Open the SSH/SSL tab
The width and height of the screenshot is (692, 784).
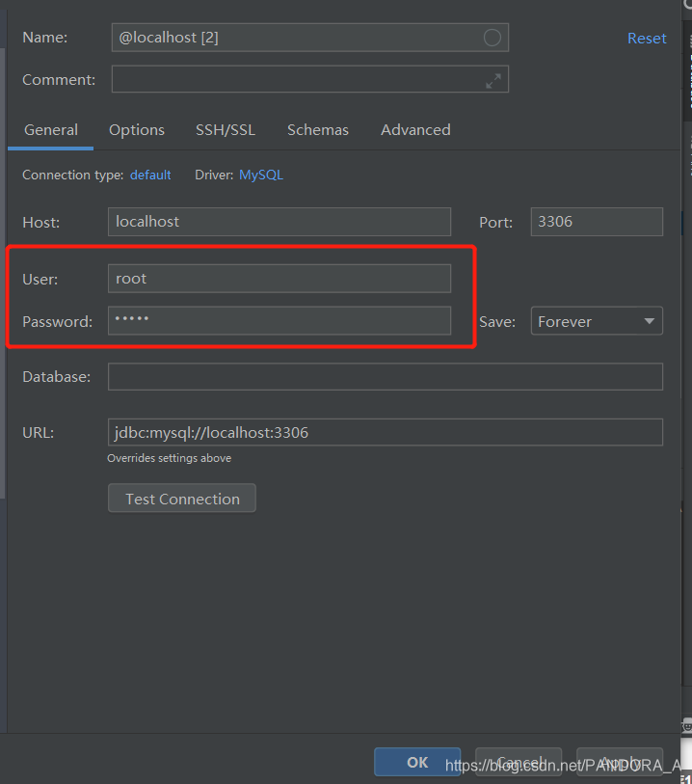point(226,130)
